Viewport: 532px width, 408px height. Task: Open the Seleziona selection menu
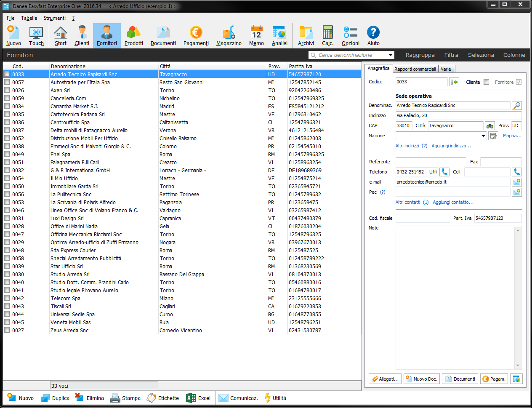(481, 55)
